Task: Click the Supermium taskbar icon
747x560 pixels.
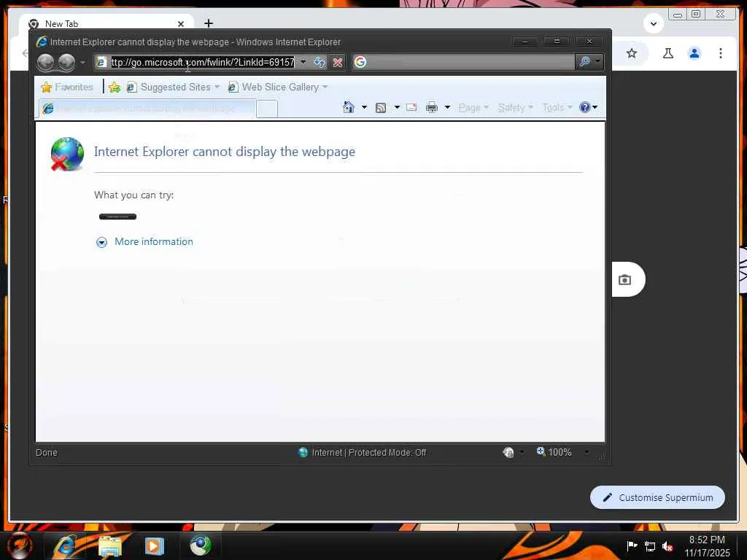Action: pyautogui.click(x=200, y=545)
